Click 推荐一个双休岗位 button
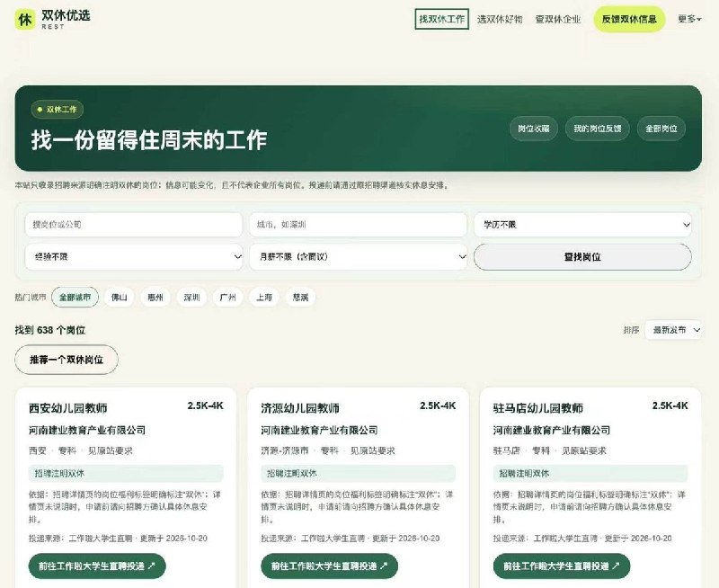This screenshot has height=588, width=719. click(x=67, y=360)
